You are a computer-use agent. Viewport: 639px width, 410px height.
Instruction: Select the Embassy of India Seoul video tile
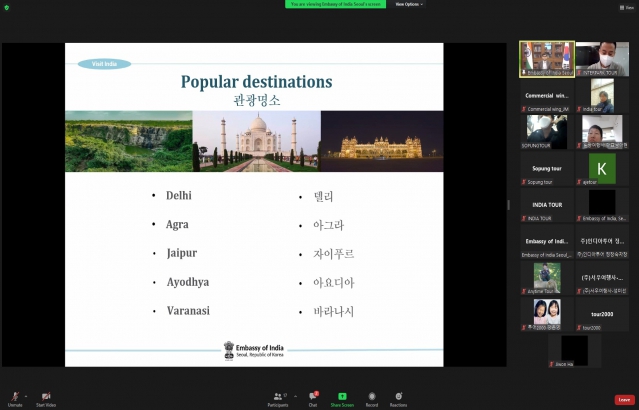547,58
